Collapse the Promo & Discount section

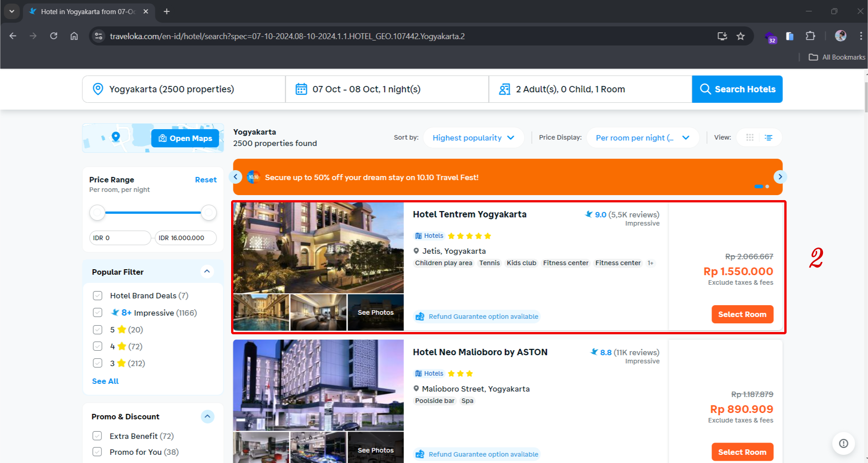point(207,416)
